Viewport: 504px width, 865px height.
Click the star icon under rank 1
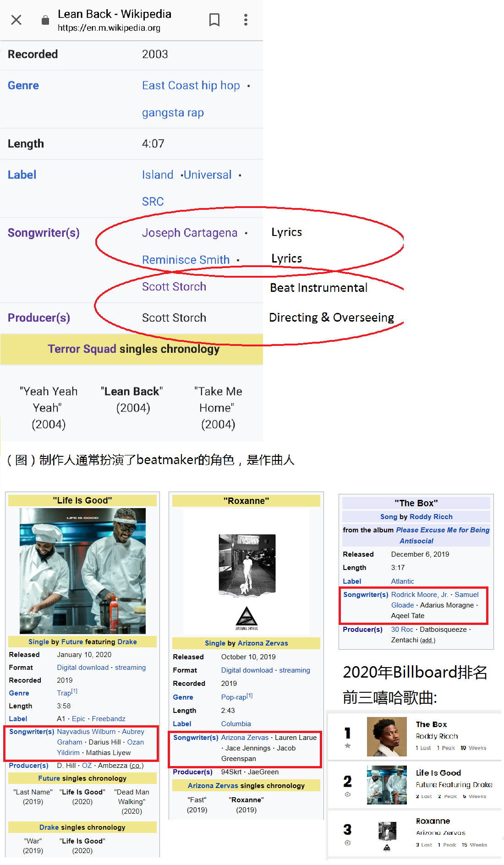[x=348, y=746]
